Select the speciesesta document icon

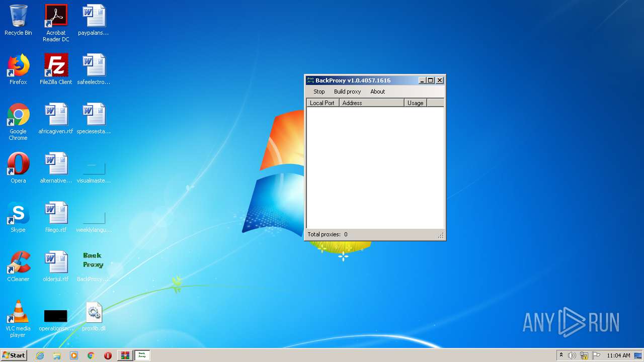(x=94, y=119)
